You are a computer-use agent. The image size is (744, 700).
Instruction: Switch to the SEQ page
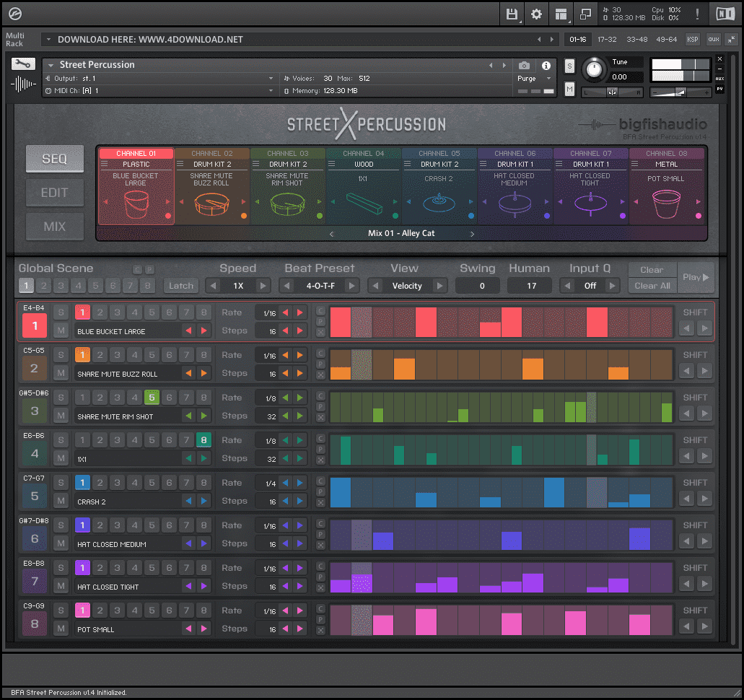[x=55, y=159]
